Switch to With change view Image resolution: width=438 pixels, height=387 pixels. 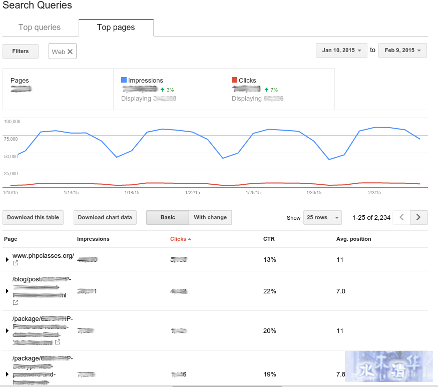[x=210, y=217]
